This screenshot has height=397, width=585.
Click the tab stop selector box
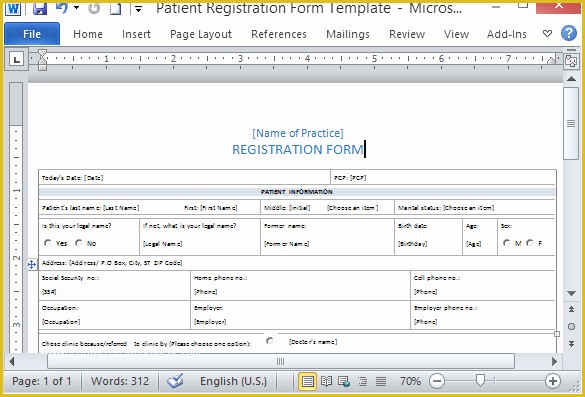point(16,59)
